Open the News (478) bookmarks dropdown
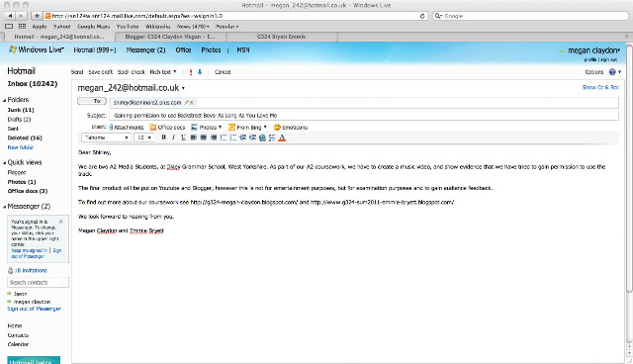The width and height of the screenshot is (633, 364). click(x=193, y=27)
